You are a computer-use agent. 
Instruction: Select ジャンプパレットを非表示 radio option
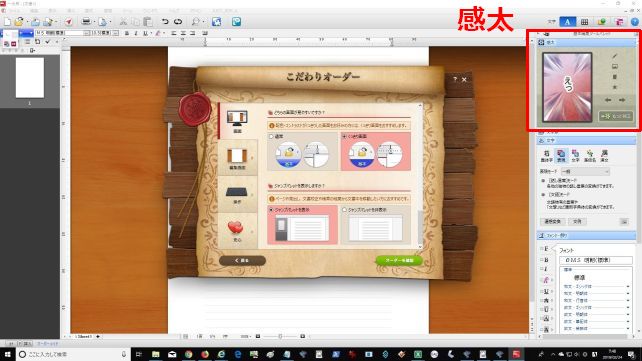pyautogui.click(x=344, y=210)
